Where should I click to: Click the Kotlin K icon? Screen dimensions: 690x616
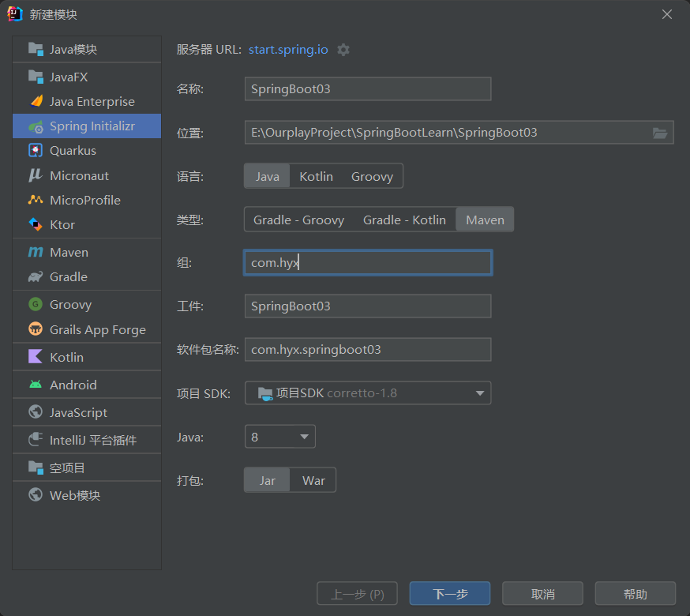(36, 357)
